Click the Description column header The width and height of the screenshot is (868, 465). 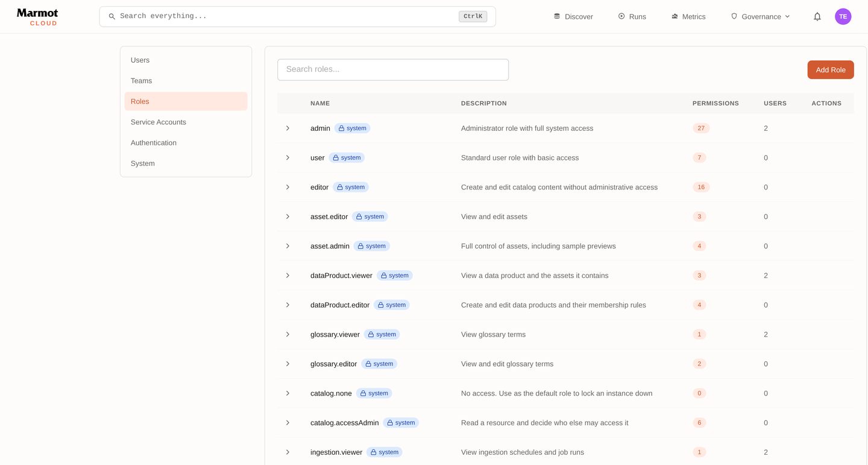(x=484, y=103)
